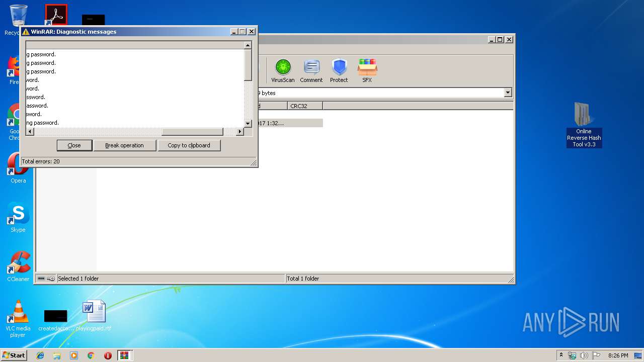Click the horizontal scrollbar thumb in diagnostic messages
Viewport: 644px width, 362px height.
click(192, 132)
